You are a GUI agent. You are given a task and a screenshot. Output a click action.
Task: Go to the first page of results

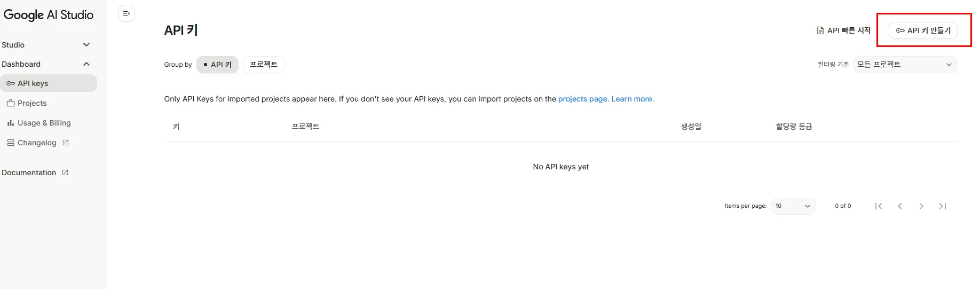point(879,206)
